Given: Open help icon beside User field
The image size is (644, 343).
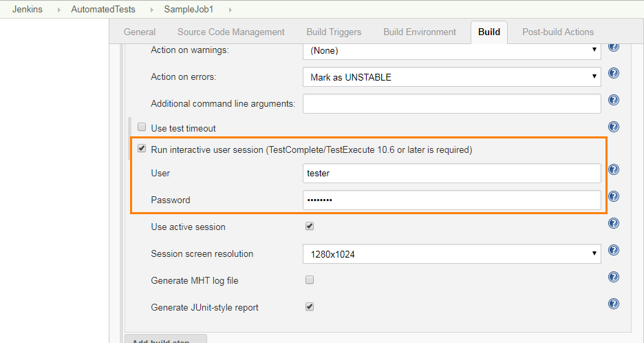Looking at the screenshot, I should [x=614, y=169].
